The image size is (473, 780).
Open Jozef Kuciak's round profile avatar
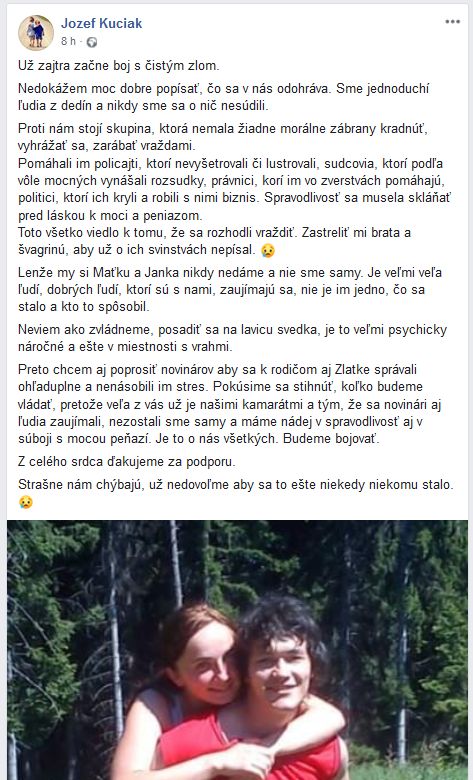click(x=36, y=32)
